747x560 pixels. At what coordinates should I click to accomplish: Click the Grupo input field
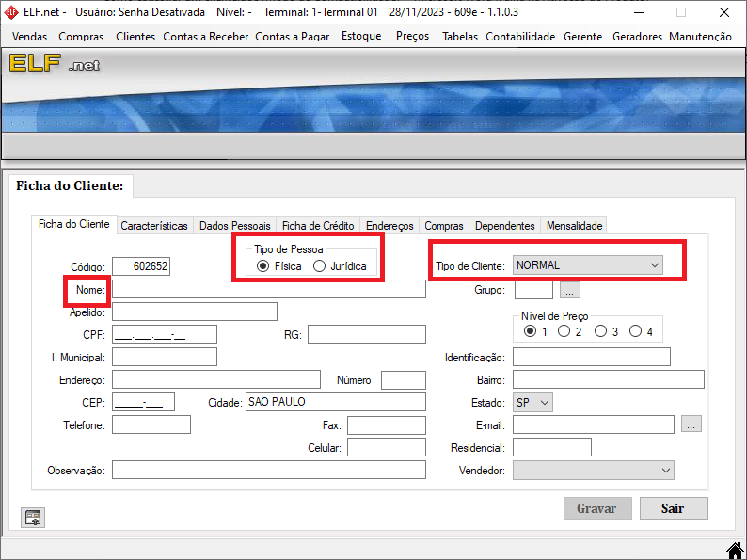(533, 290)
